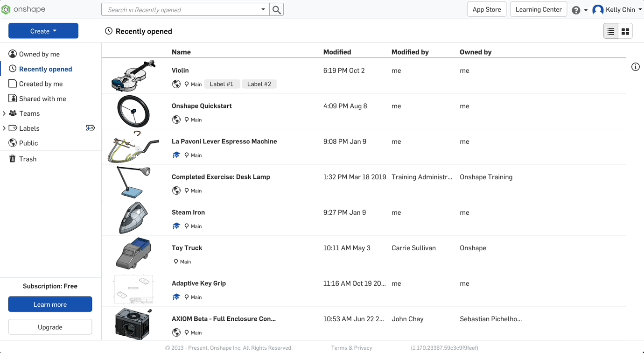
Task: Open the details info panel icon
Action: click(x=636, y=67)
